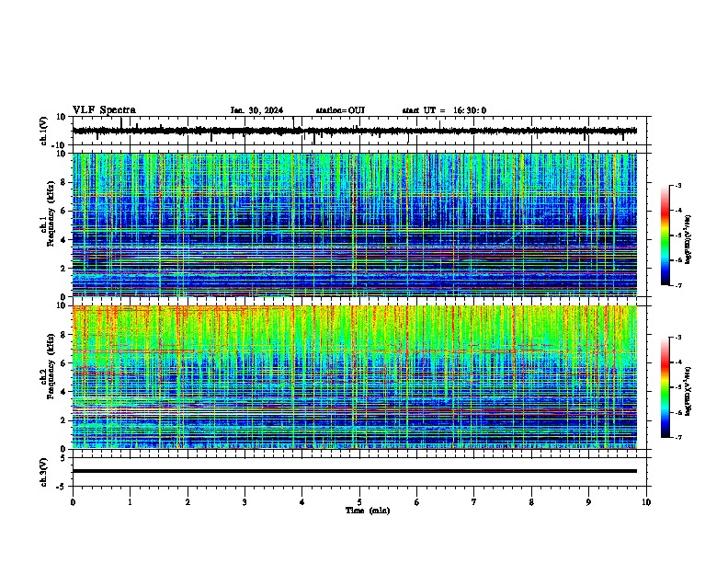Click time axis tick label 3
Viewport: 728px width, 563px height.
point(245,501)
